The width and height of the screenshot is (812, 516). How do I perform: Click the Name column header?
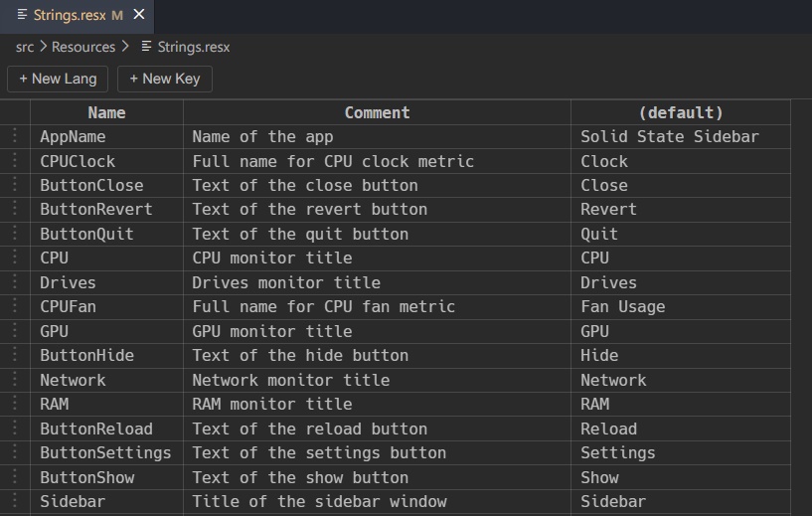coord(106,112)
